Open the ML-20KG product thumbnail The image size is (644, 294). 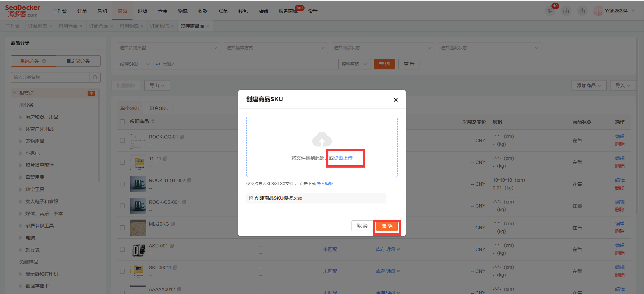(138, 228)
